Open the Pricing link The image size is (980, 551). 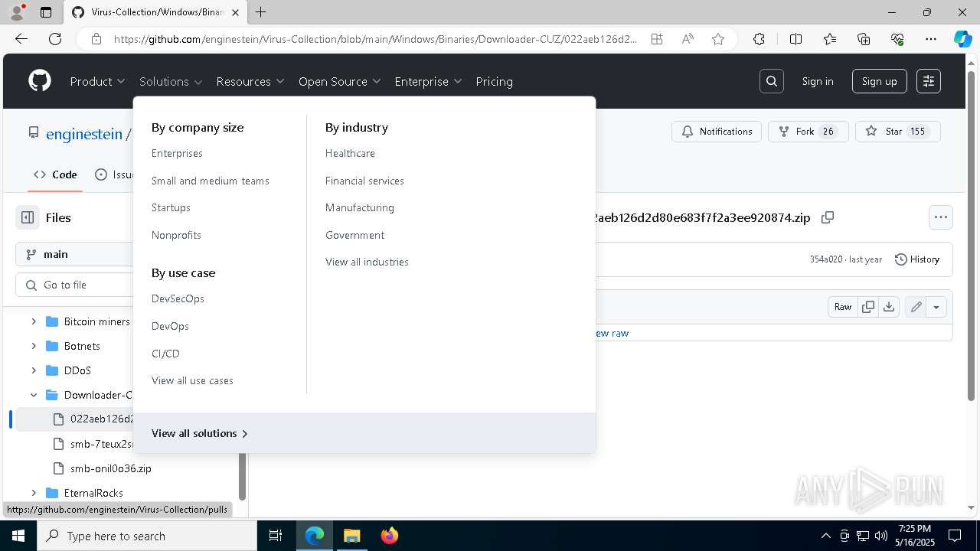tap(495, 81)
